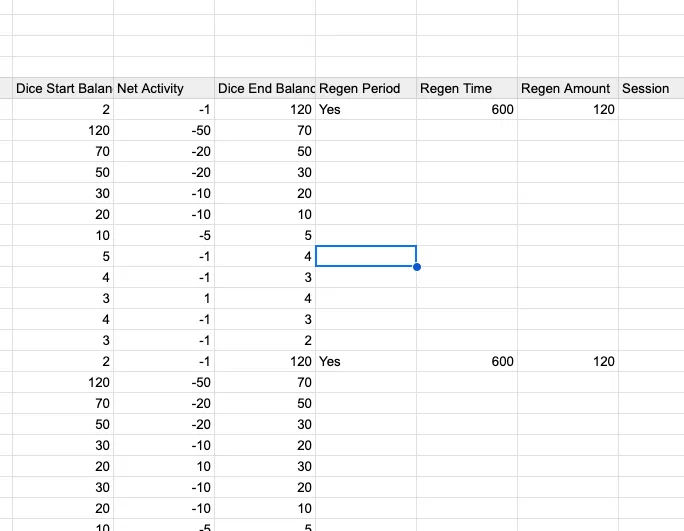This screenshot has width=684, height=531.
Task: Click the second 600 value under Regen Time
Action: (x=466, y=361)
